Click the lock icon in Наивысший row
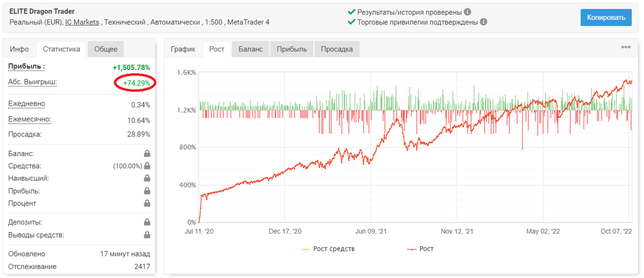The height and width of the screenshot is (278, 644). point(147,178)
